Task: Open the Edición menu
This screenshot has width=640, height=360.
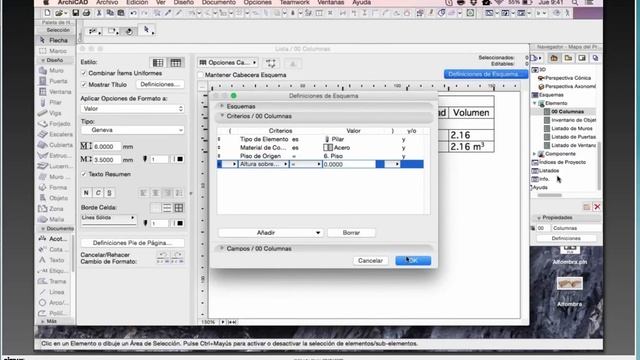Action: click(137, 2)
